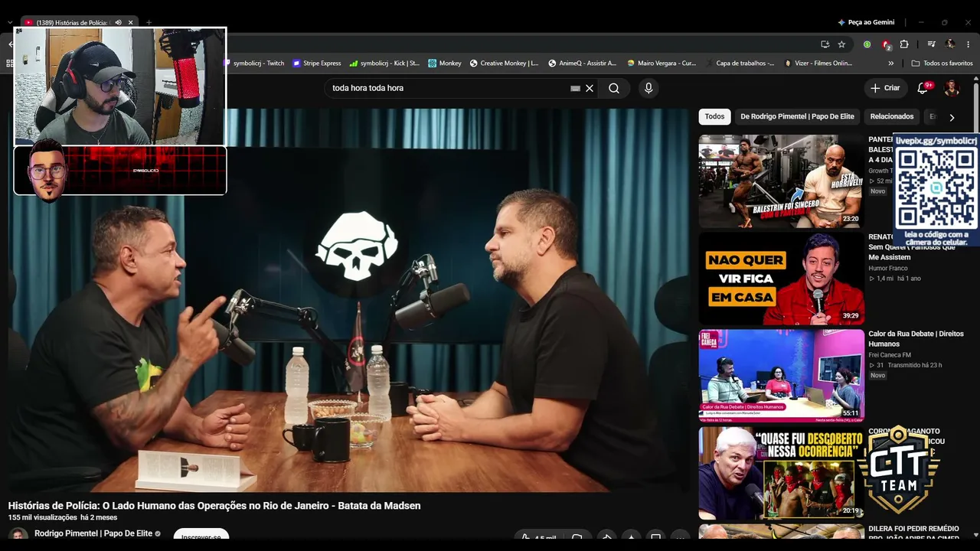Screen dimensions: 980x551
Task: Open the symbolicrj - Kick bookmark
Action: (x=384, y=64)
